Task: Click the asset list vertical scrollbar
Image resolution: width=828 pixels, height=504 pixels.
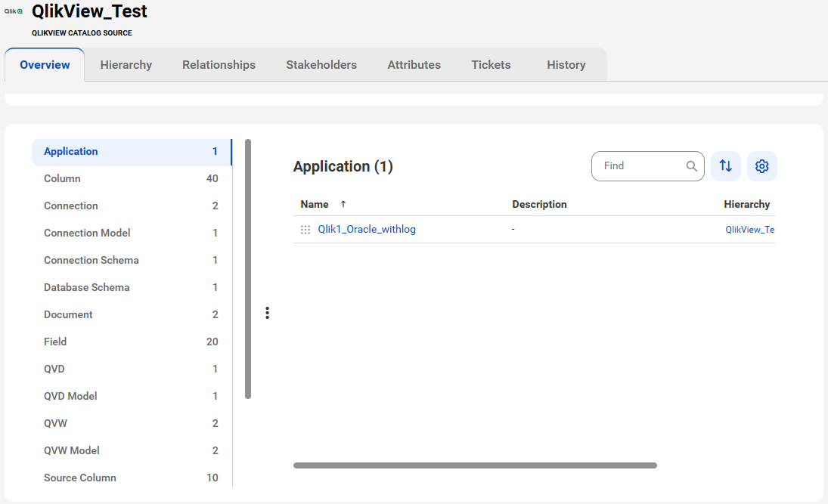Action: point(248,269)
